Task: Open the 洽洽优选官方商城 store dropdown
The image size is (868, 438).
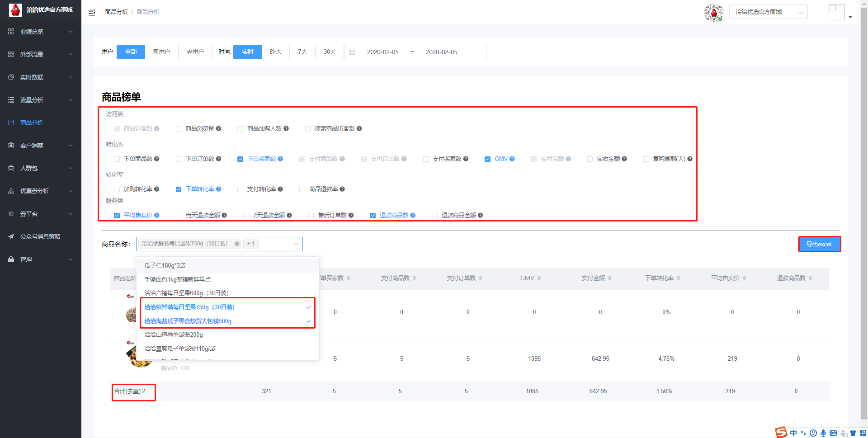Action: pyautogui.click(x=768, y=12)
